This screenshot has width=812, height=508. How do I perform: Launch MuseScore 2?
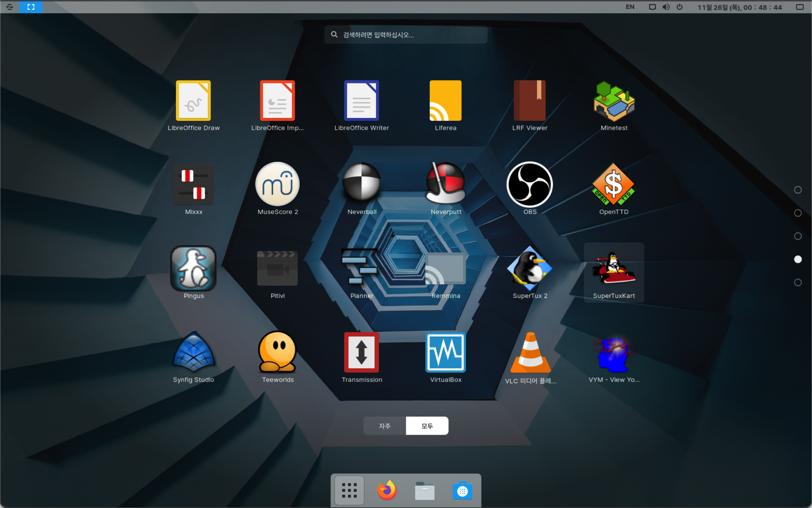[x=277, y=189]
